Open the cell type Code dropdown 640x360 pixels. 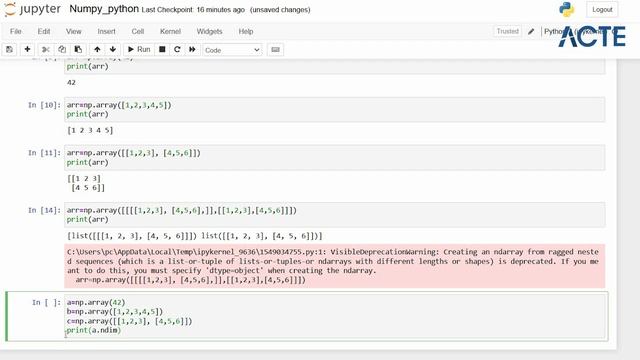click(x=232, y=50)
